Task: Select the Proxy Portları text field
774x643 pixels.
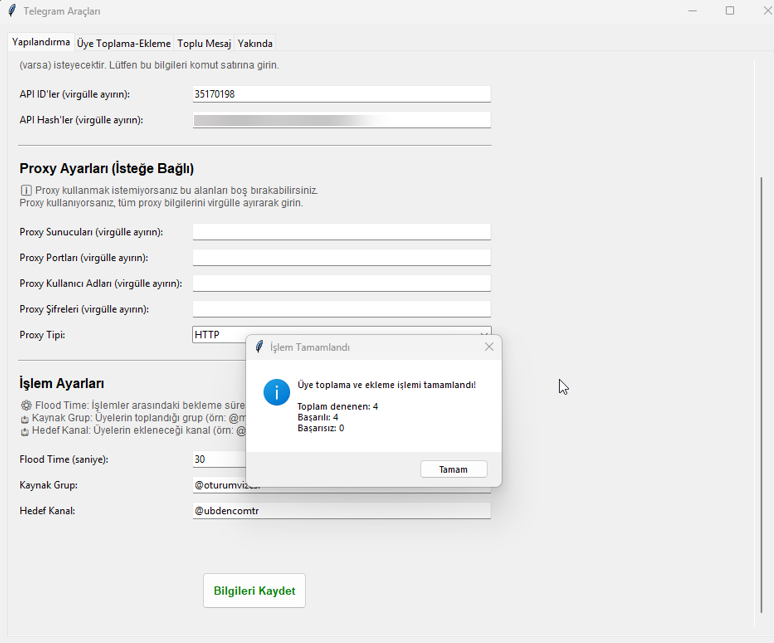Action: click(341, 258)
